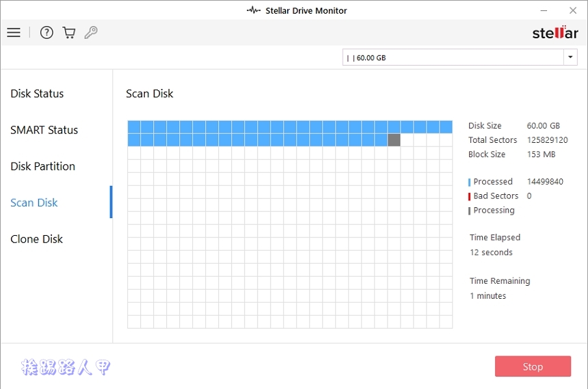Click the Scan Disk heading
Image resolution: width=588 pixels, height=389 pixels.
point(150,94)
